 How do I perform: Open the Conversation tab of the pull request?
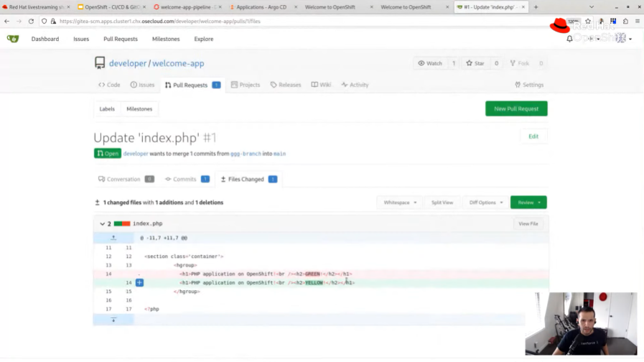click(126, 179)
